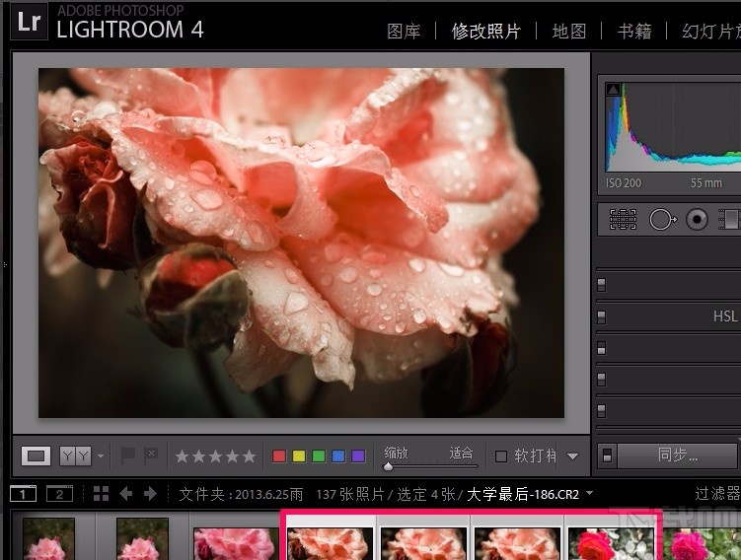Select second filmstrip thumbnail of pink flower
741x560 pixels.
[x=142, y=538]
